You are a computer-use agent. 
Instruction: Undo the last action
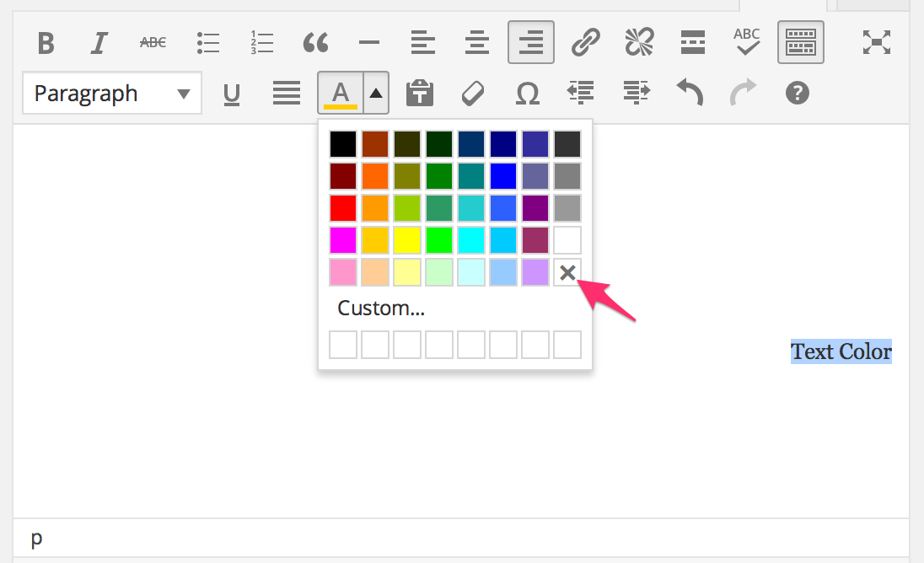(x=689, y=93)
